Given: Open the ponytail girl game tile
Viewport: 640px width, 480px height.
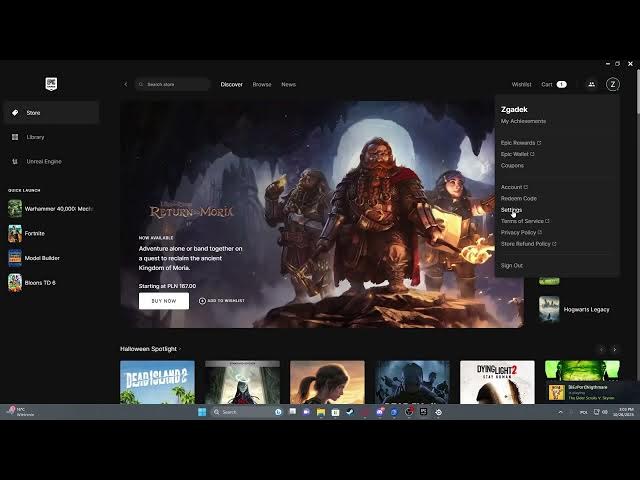Looking at the screenshot, I should point(327,382).
